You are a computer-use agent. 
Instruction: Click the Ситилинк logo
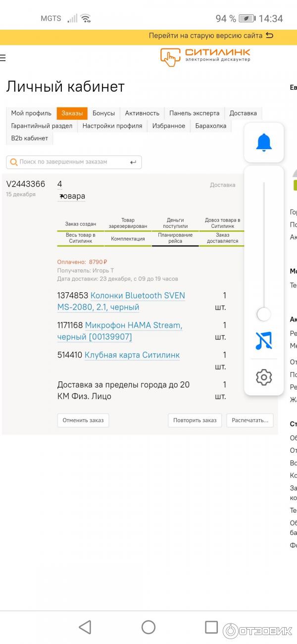[205, 56]
